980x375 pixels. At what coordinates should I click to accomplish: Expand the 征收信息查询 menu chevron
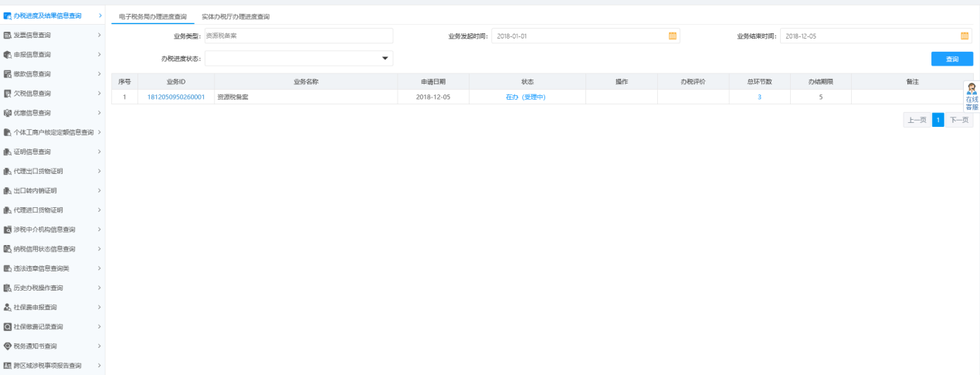tap(100, 74)
